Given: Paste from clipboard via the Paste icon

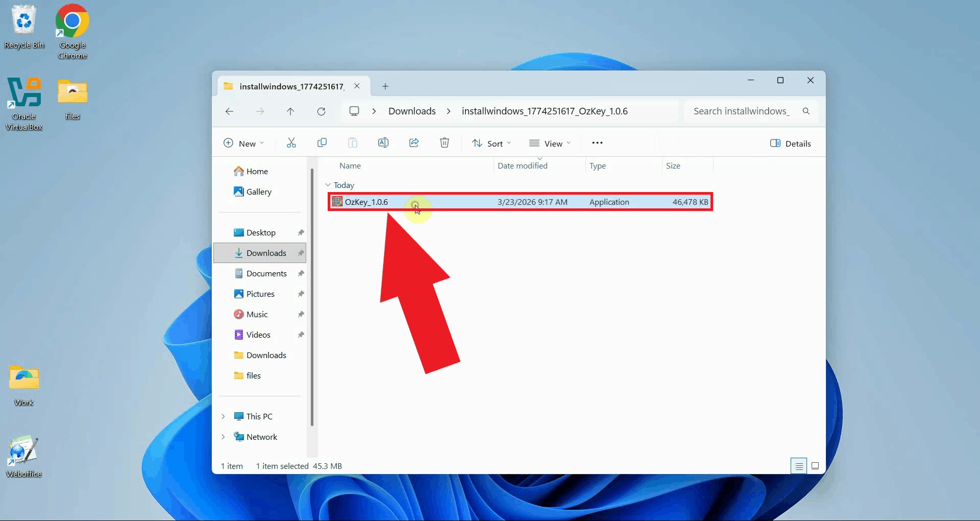Looking at the screenshot, I should [353, 143].
